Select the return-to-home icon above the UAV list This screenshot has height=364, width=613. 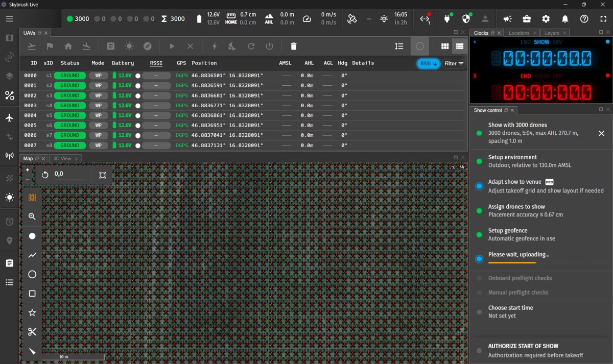point(68,46)
